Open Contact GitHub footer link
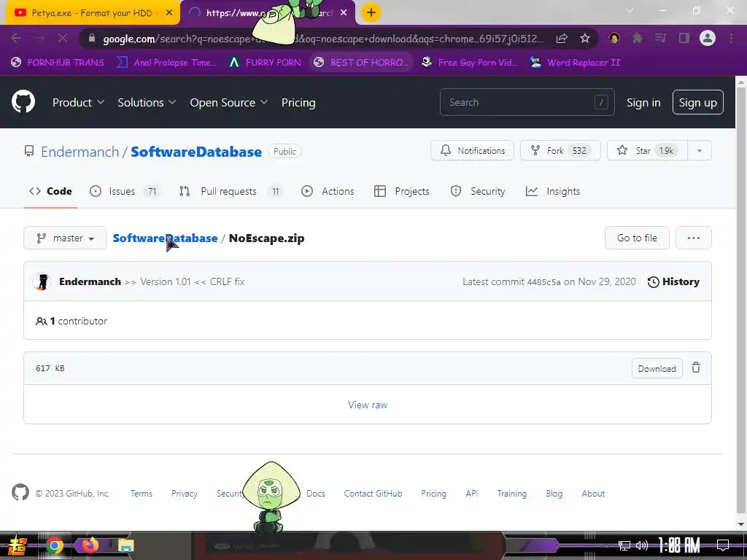 tap(373, 494)
